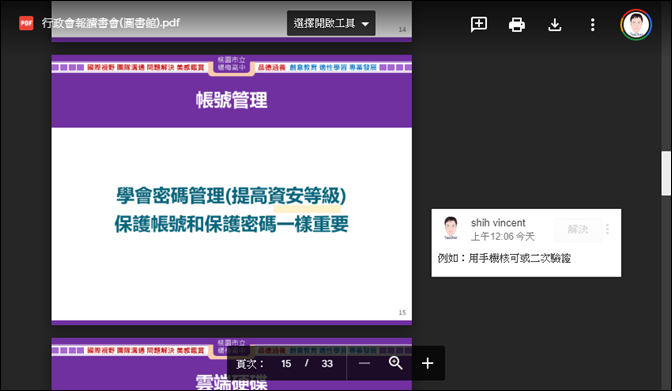The image size is (672, 391).
Task: Zoom out with the minus button
Action: point(364,363)
